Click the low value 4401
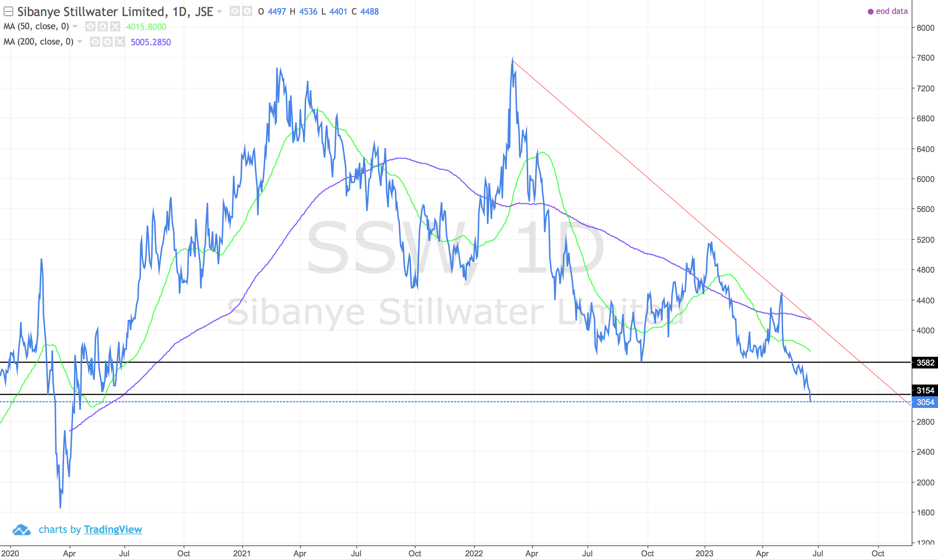The height and width of the screenshot is (560, 938). pos(338,12)
